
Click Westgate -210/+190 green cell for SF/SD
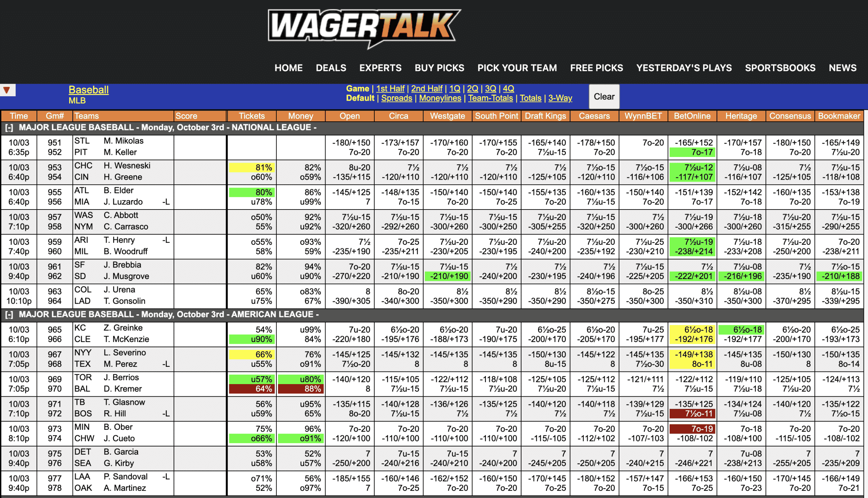click(x=447, y=276)
